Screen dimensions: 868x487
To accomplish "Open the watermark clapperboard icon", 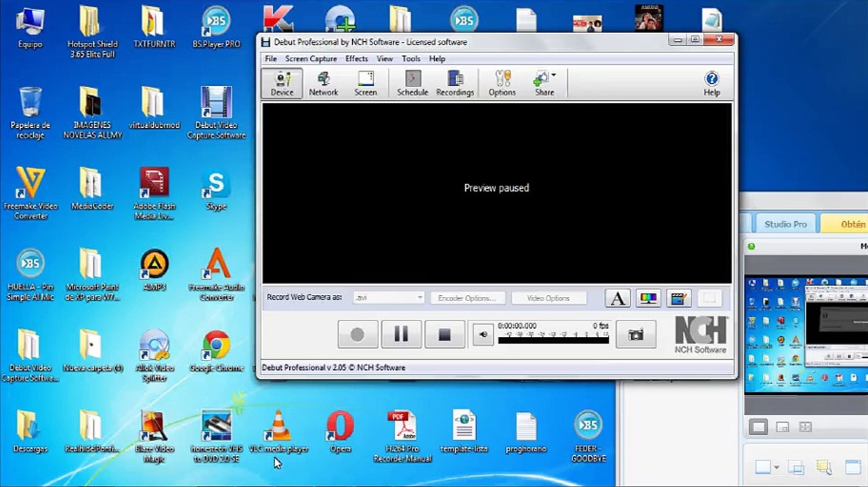I will click(x=678, y=298).
